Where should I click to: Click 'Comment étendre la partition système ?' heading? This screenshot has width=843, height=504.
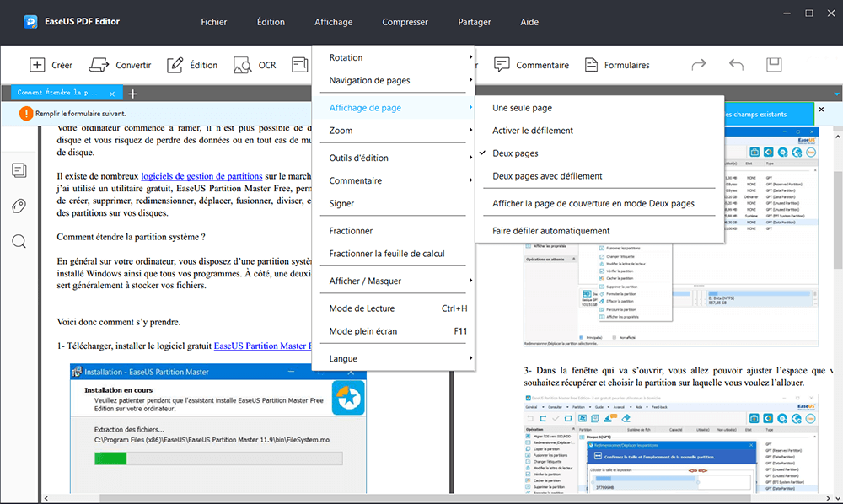(132, 237)
